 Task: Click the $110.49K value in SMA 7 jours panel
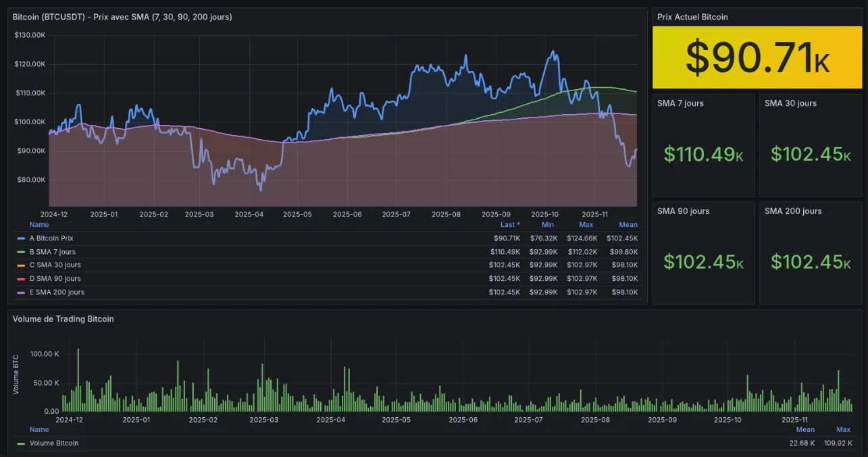tap(703, 155)
